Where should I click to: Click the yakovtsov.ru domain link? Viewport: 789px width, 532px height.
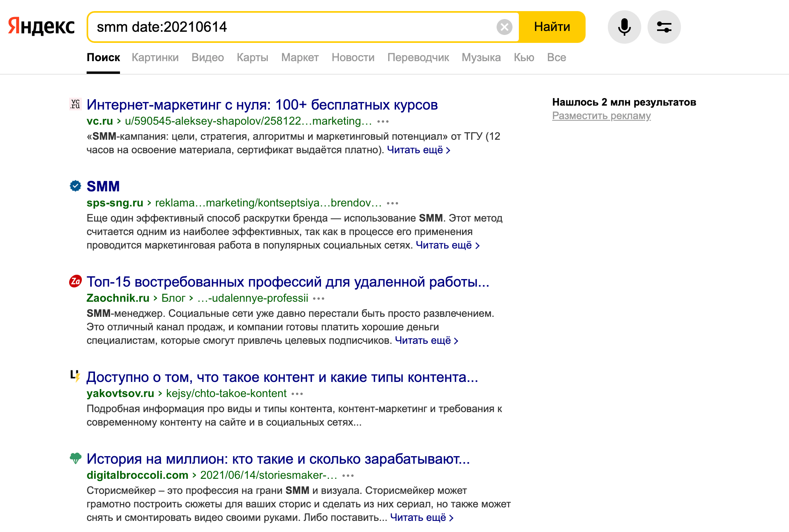pyautogui.click(x=120, y=393)
